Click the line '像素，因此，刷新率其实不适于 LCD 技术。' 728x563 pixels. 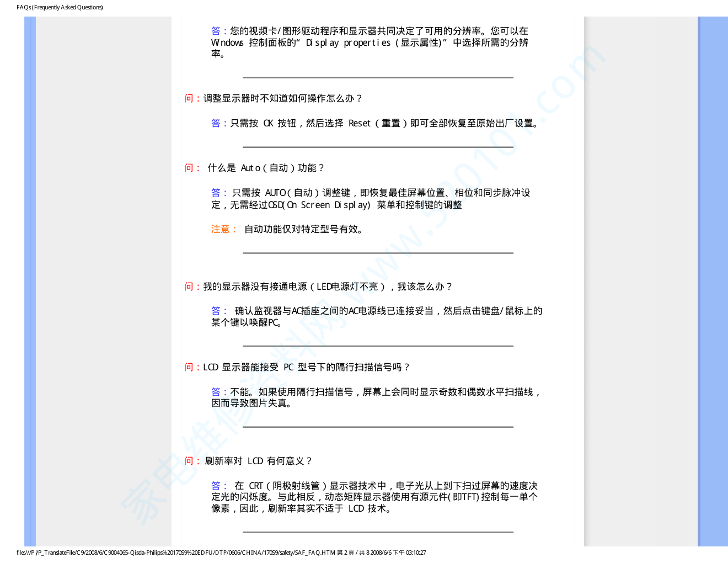303,508
